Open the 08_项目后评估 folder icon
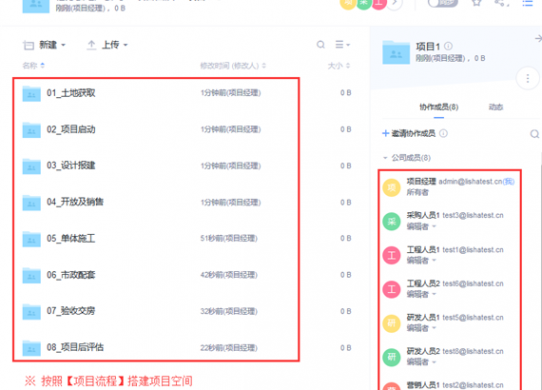This screenshot has width=542, height=390. click(31, 348)
